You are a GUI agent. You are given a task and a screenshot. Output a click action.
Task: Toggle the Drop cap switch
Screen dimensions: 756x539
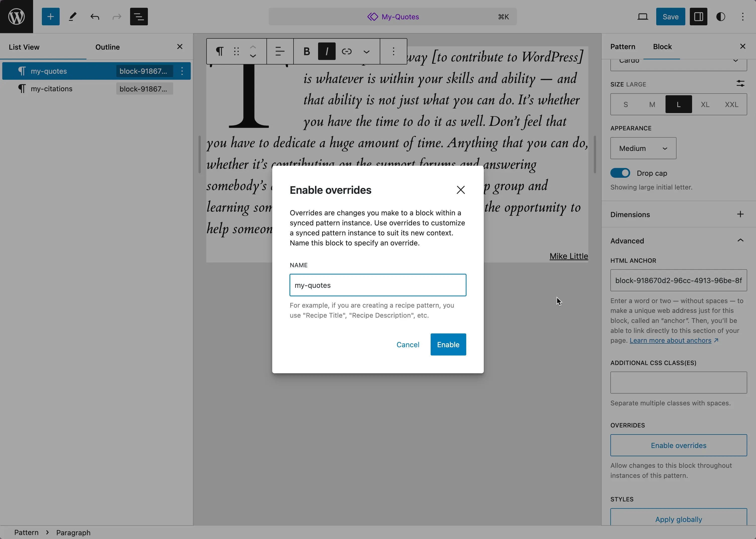click(621, 173)
